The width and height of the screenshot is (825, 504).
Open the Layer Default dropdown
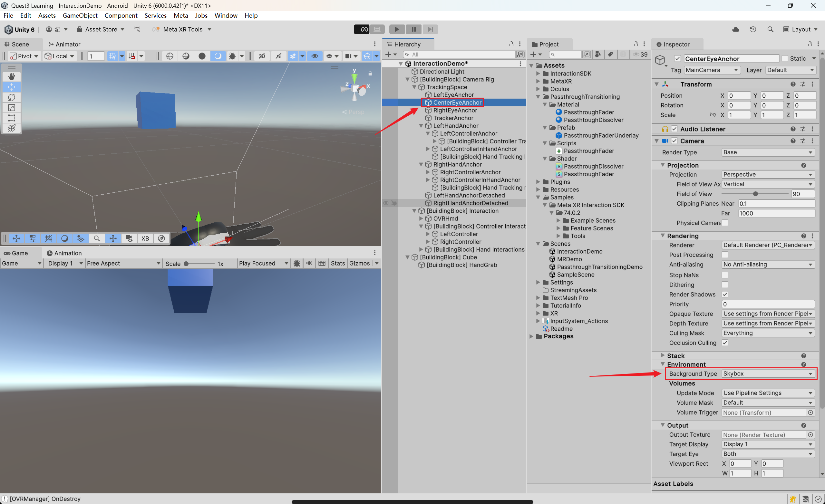790,70
